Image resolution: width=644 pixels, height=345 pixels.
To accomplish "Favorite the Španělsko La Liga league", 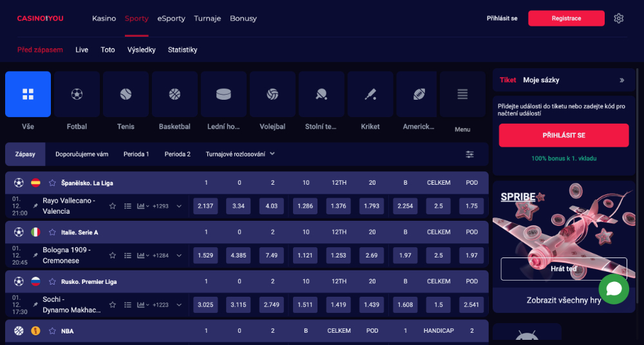I will (x=52, y=183).
